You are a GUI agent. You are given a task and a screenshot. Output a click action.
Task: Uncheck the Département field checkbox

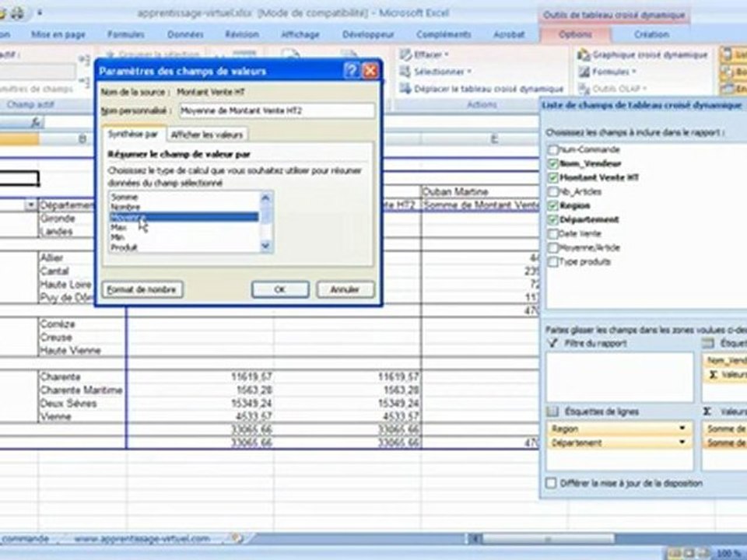[x=552, y=219]
